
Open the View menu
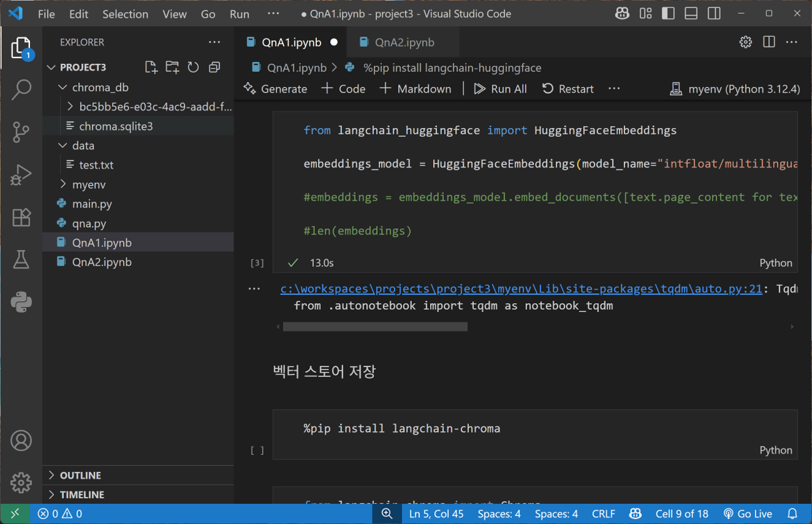[174, 14]
